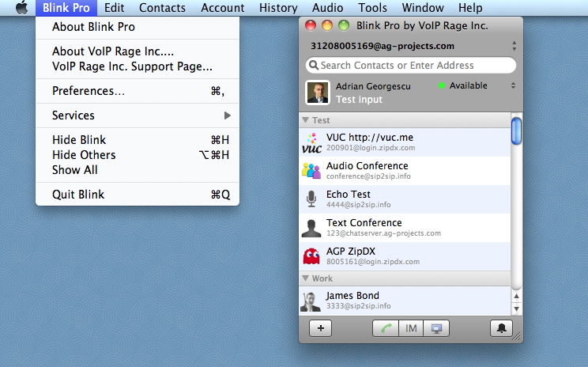Open the Help menu
The width and height of the screenshot is (588, 367).
coord(470,7)
